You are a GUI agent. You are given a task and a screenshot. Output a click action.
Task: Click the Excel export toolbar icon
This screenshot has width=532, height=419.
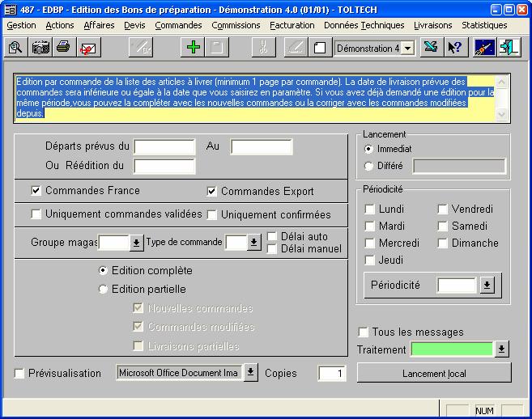click(x=432, y=48)
